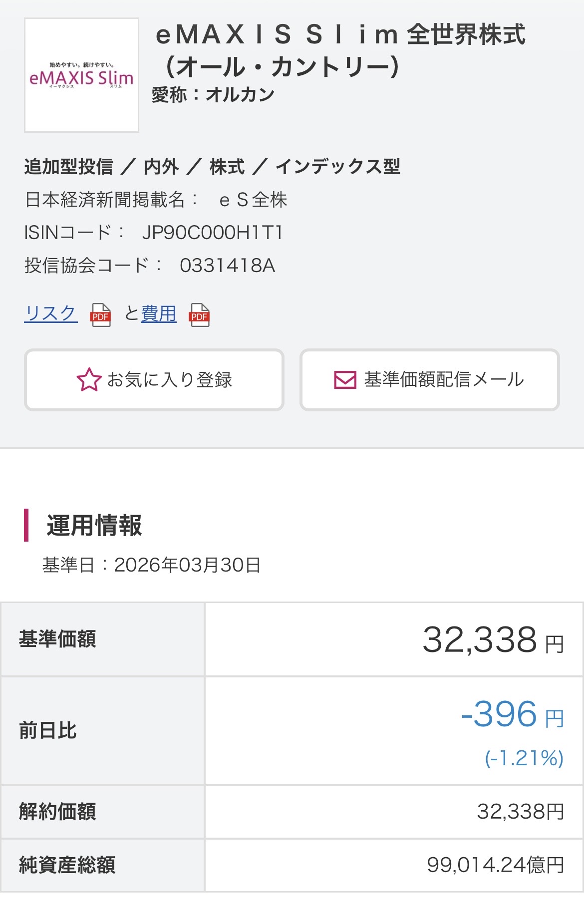Click the eMAXIS Slim logo thumbnail
The height and width of the screenshot is (924, 584).
click(x=81, y=75)
